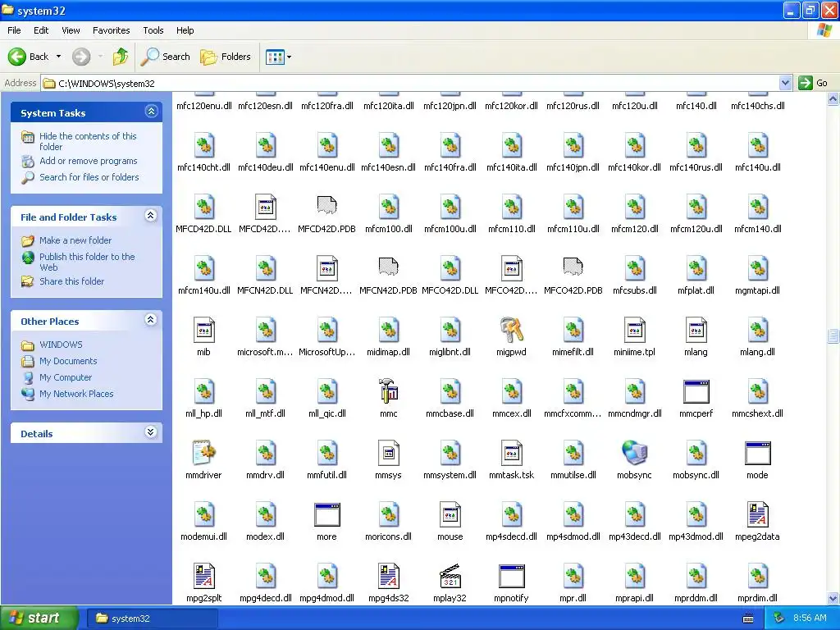Click Add or remove programs link
The width and height of the screenshot is (840, 630).
[x=89, y=161]
